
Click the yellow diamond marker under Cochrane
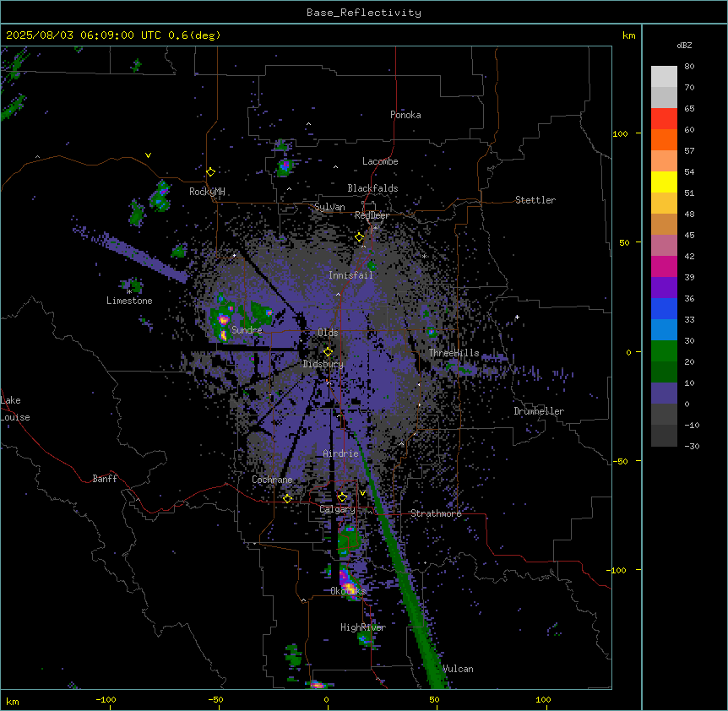click(x=287, y=498)
